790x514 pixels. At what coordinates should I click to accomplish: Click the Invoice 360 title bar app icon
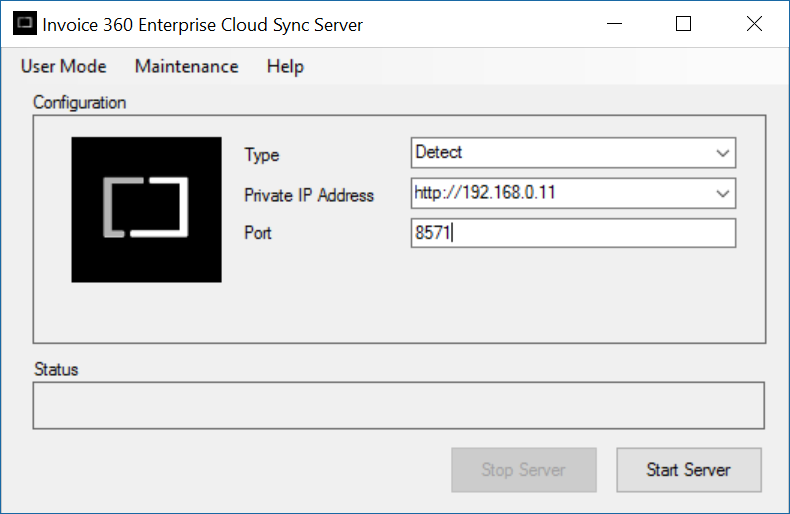(25, 23)
